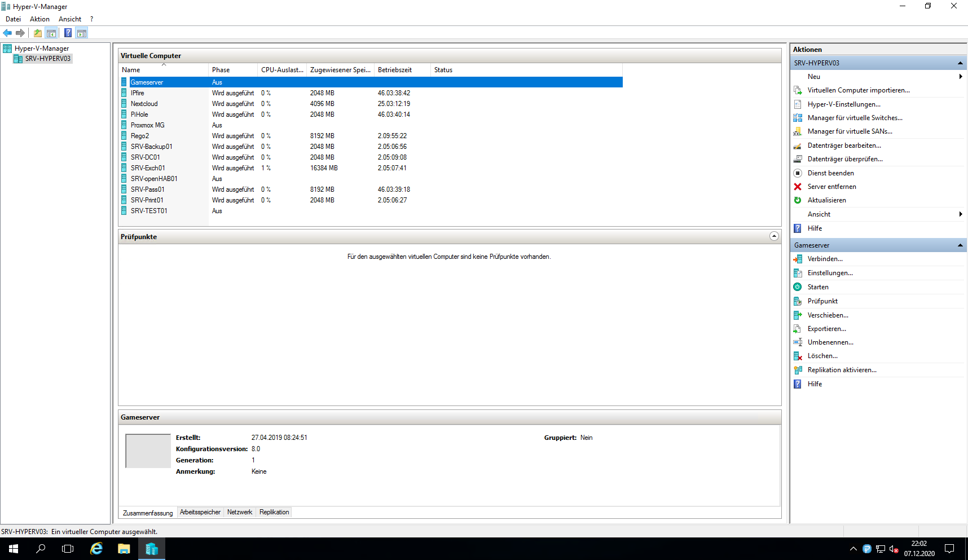This screenshot has width=968, height=560.
Task: Sort by the Phase column header
Action: click(x=233, y=70)
